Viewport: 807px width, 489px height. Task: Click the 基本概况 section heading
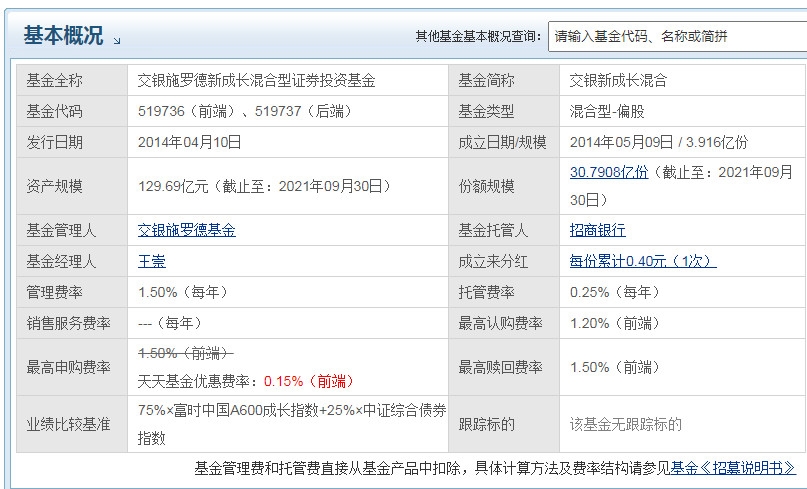pos(63,36)
